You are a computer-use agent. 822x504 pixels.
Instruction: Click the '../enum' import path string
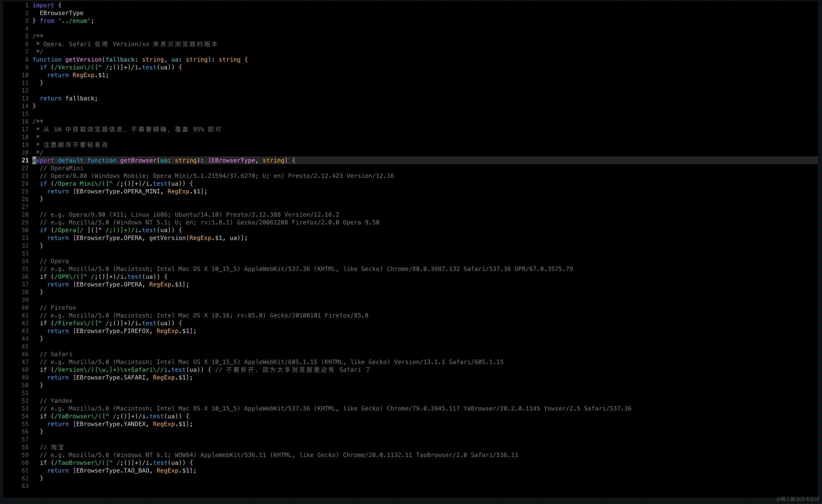74,21
